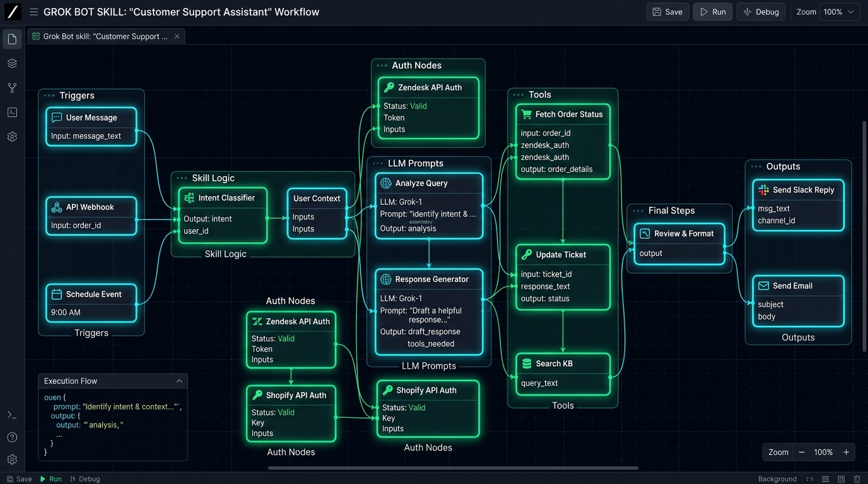Click the arrows icon next to Background
This screenshot has width=868, height=484.
(809, 479)
